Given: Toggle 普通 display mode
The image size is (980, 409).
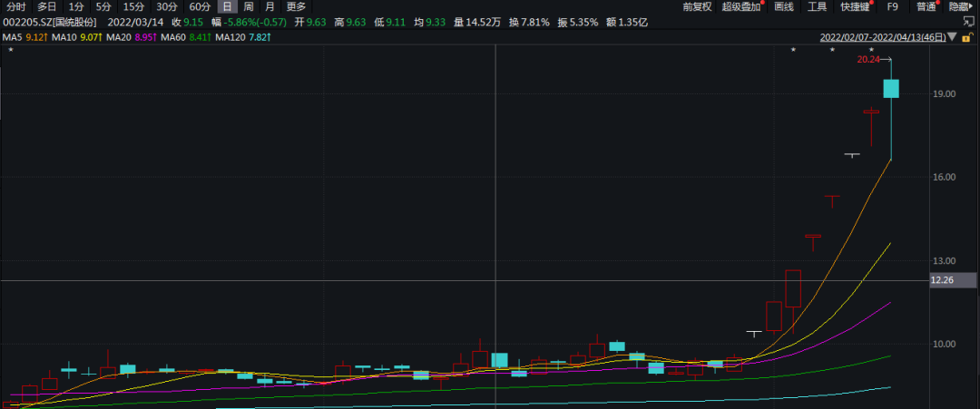Looking at the screenshot, I should point(926,6).
